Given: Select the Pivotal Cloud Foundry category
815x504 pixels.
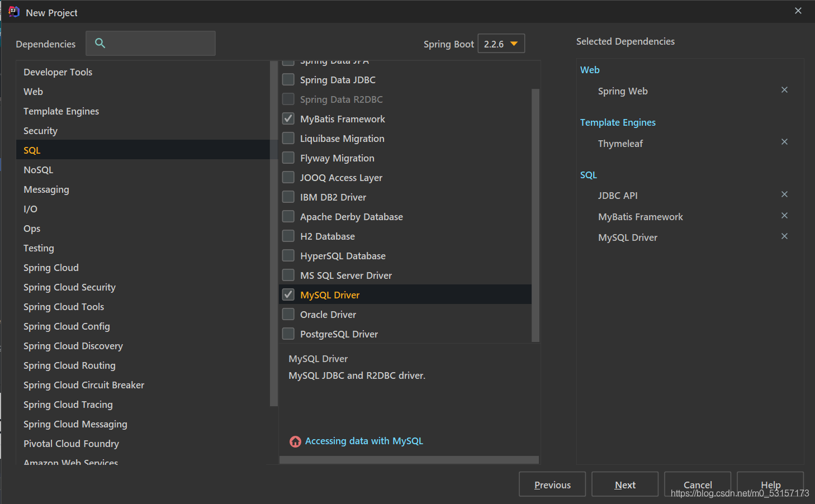Looking at the screenshot, I should click(143, 444).
